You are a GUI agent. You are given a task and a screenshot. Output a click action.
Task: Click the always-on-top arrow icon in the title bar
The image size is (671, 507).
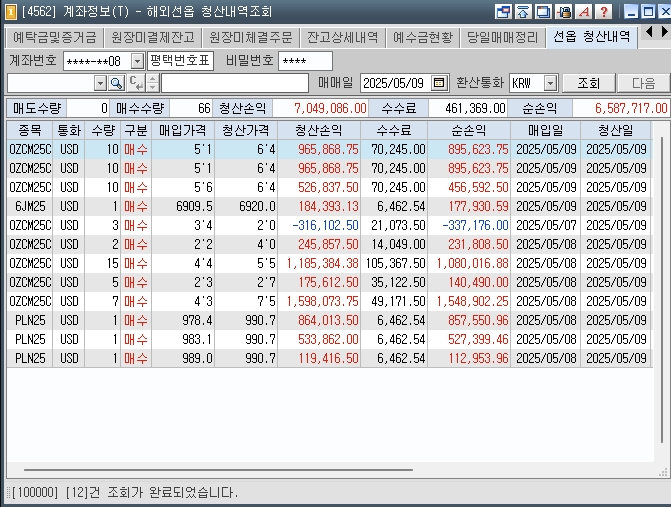coord(523,11)
